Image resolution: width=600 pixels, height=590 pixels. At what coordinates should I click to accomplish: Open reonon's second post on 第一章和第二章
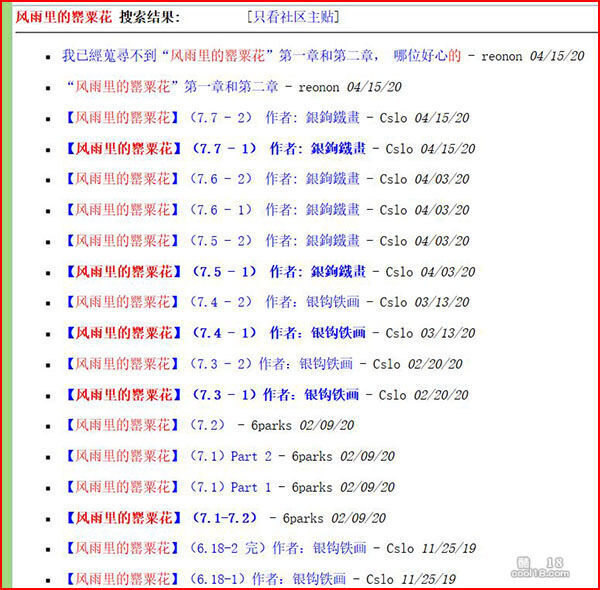click(x=200, y=87)
